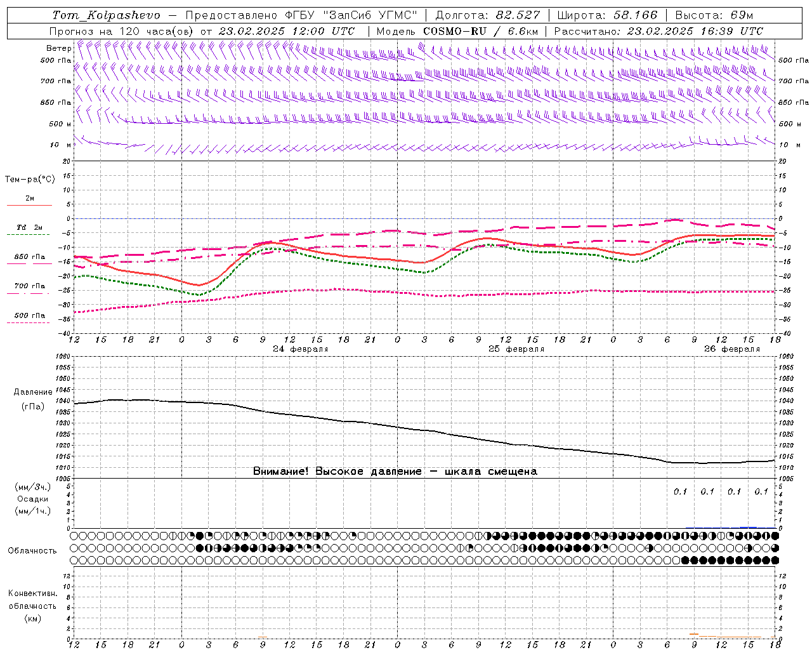Image resolution: width=812 pixels, height=650 pixels.
Task: Click the "Модель COSMO-RU / 6.6км" label
Action: [457, 31]
